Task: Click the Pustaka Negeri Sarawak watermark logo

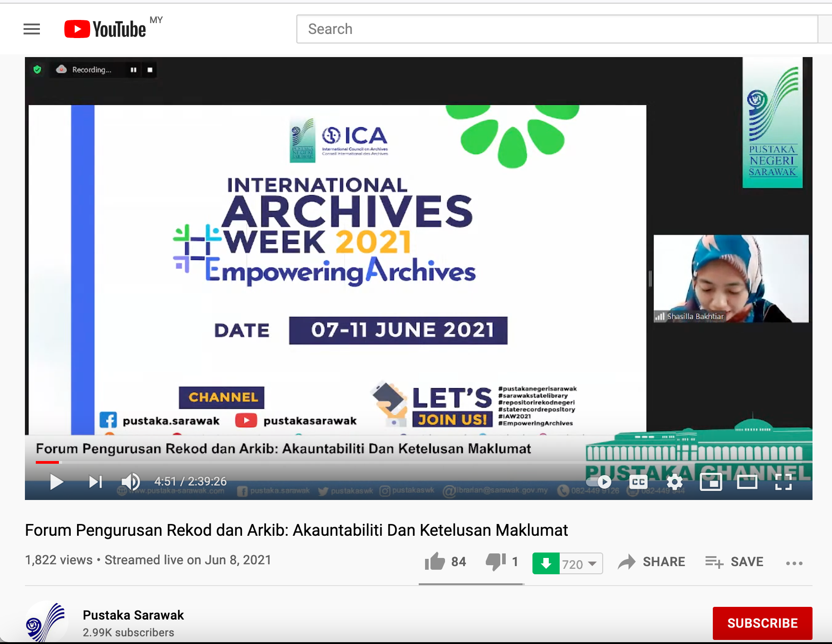Action: coord(772,122)
